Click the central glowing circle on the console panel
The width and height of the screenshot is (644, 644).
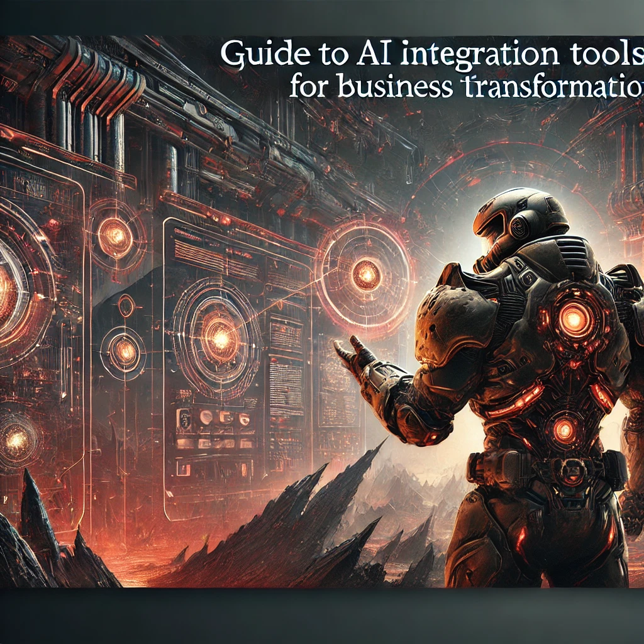pos(219,338)
